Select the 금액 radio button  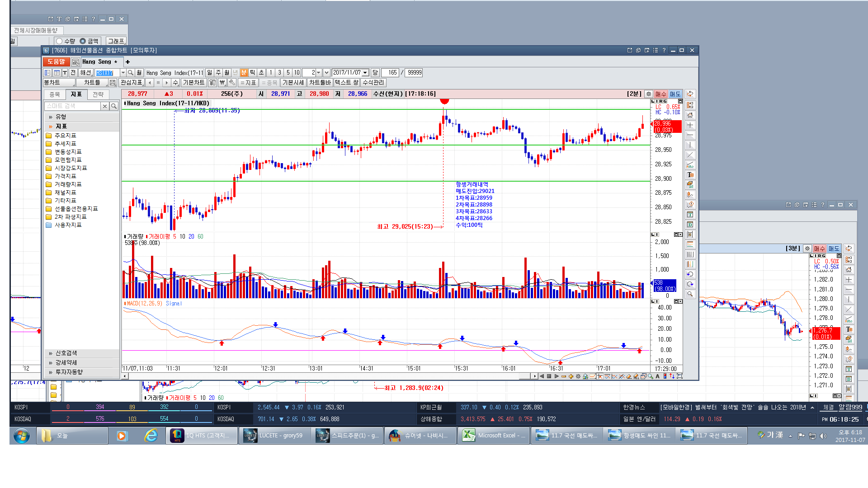tap(83, 41)
